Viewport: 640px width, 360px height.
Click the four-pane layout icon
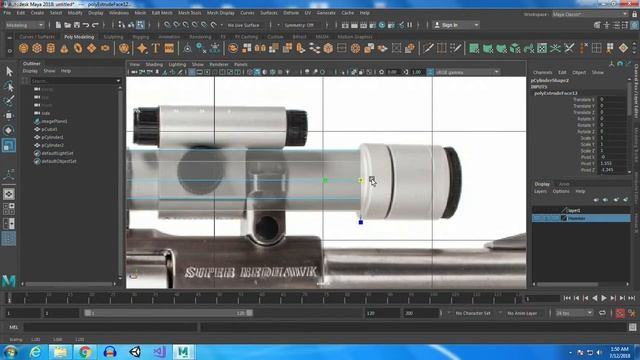[9, 209]
